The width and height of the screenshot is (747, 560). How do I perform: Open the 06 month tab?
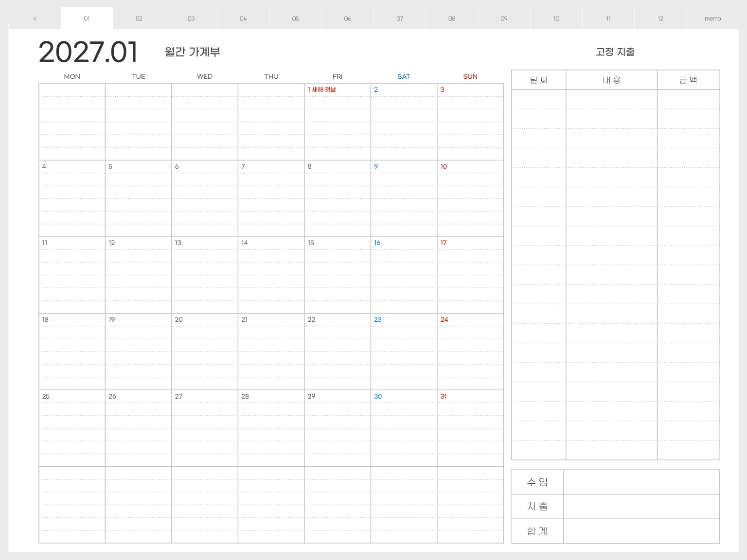tap(348, 18)
